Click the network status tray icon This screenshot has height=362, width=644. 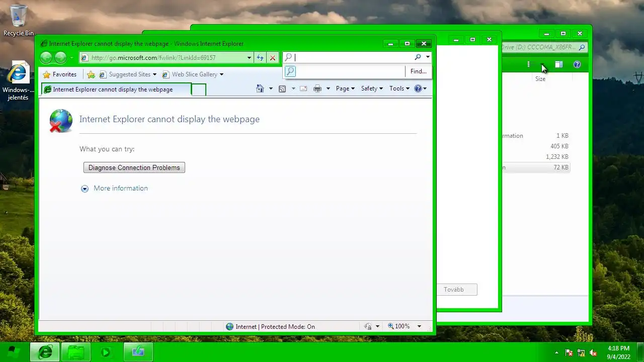point(581,352)
